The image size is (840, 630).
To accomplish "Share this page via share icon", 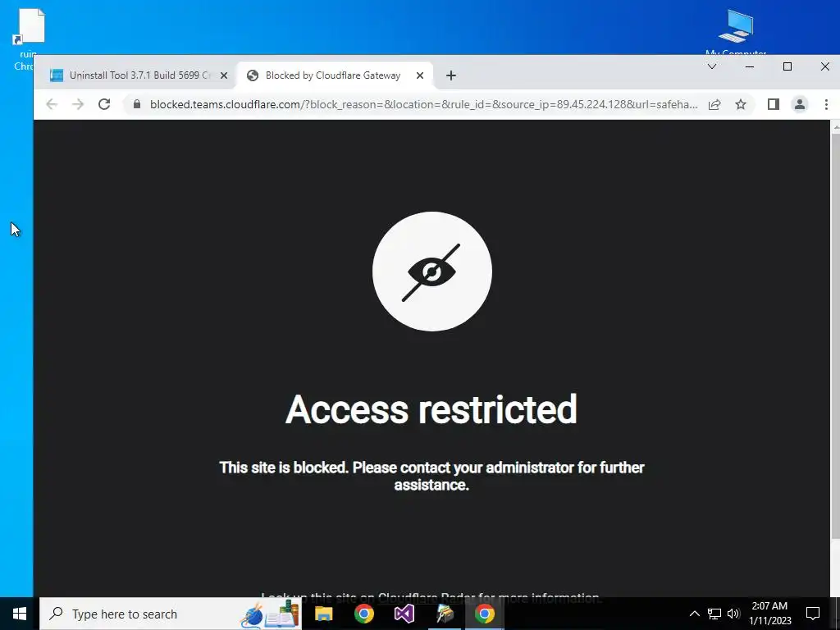I will click(714, 104).
